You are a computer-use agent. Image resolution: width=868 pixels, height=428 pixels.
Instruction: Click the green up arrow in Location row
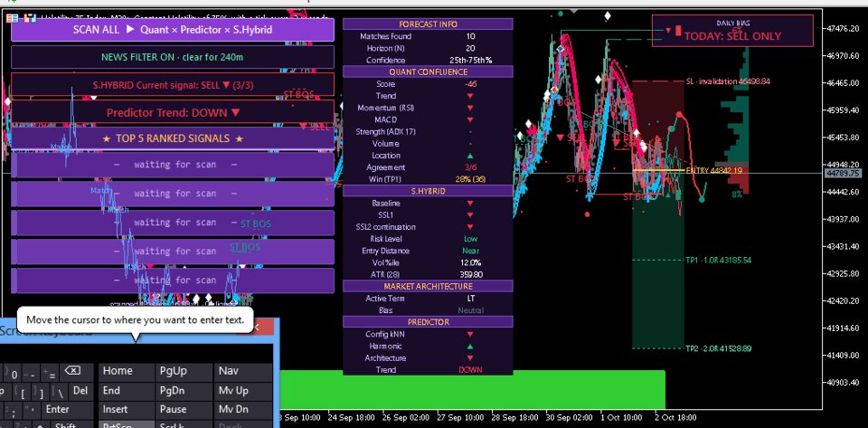pyautogui.click(x=470, y=156)
